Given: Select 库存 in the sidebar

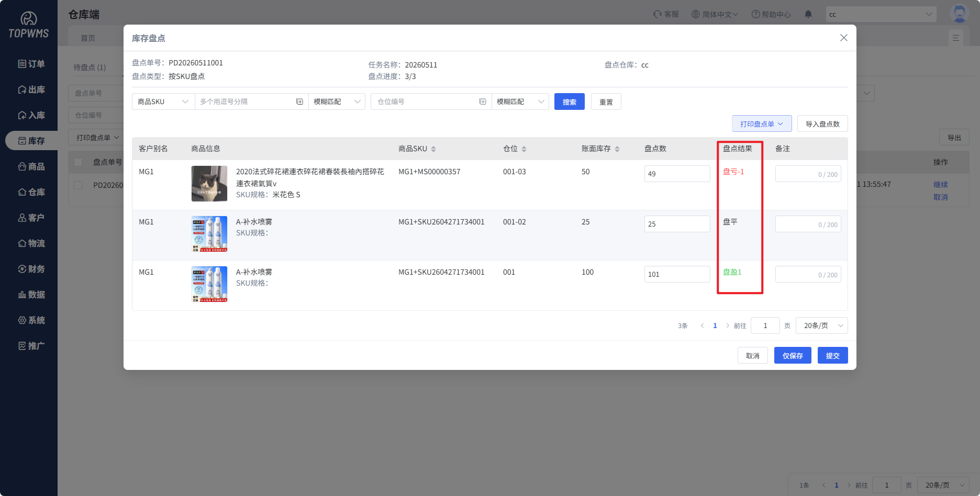Looking at the screenshot, I should (x=31, y=141).
